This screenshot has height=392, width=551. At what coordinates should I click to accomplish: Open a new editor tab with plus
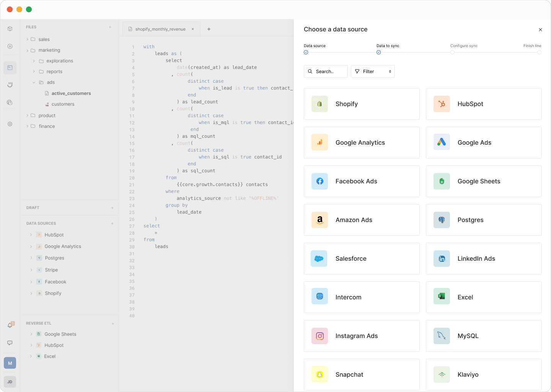(x=209, y=29)
